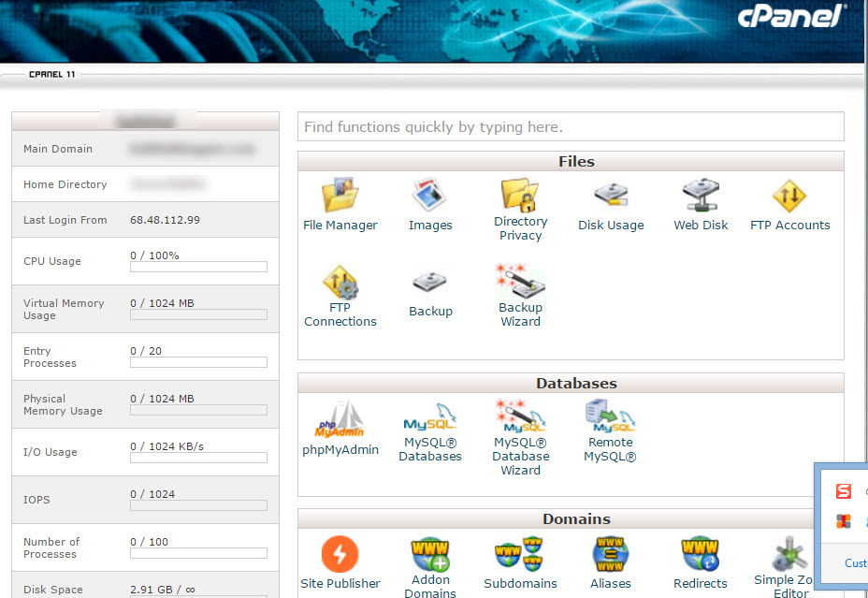Collapse the Databases section header
Image resolution: width=868 pixels, height=598 pixels.
[571, 383]
